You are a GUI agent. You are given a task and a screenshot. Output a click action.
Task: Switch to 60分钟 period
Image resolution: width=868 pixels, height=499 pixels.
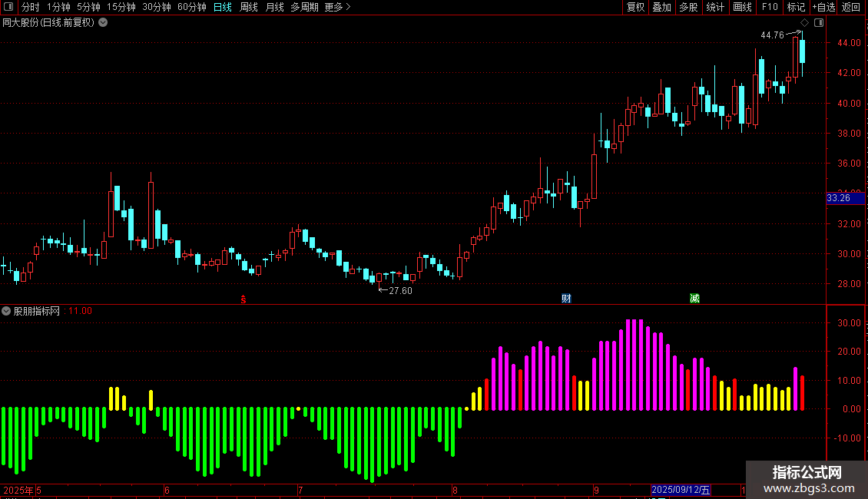click(192, 7)
